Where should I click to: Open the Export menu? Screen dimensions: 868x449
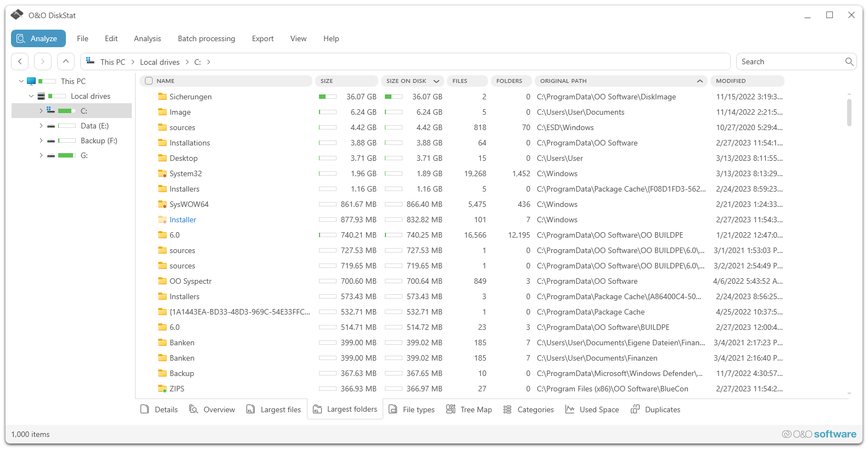[262, 38]
